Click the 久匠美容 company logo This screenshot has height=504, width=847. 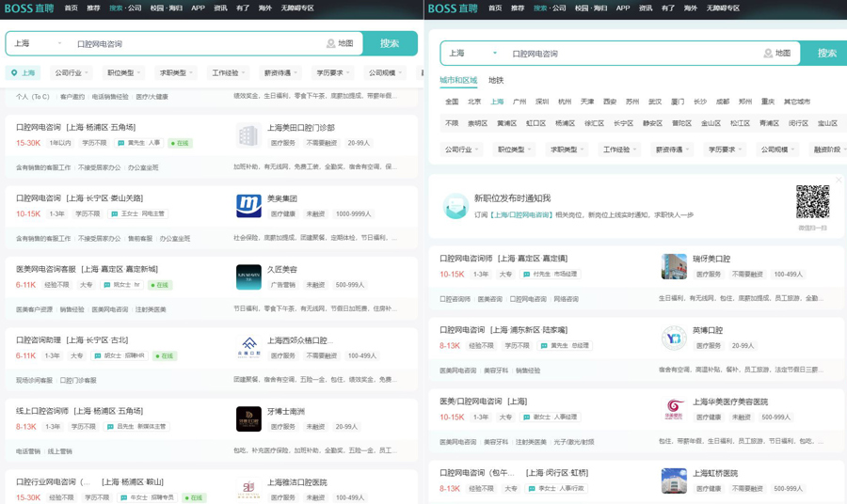pyautogui.click(x=248, y=276)
